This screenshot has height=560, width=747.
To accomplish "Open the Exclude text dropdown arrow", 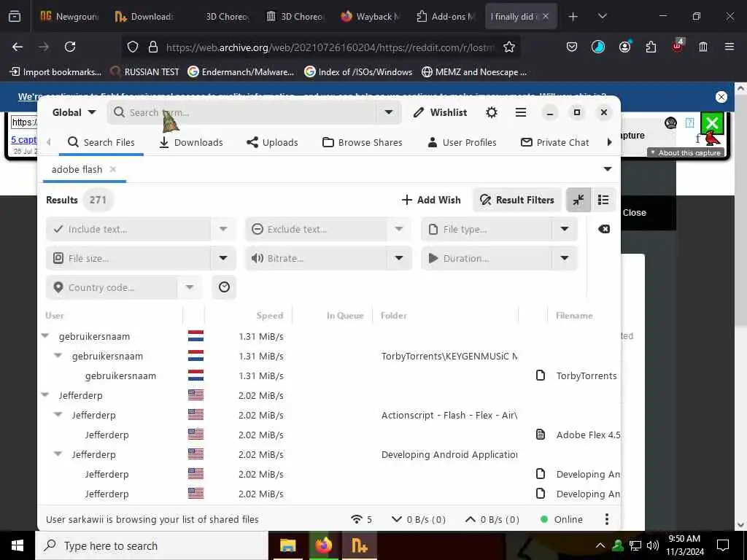I will pos(399,229).
